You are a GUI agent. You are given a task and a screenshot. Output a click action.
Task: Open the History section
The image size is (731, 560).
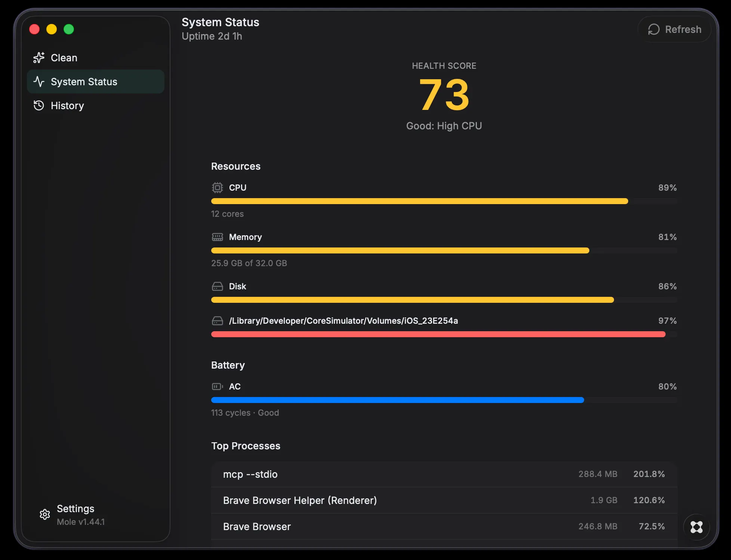tap(96, 105)
